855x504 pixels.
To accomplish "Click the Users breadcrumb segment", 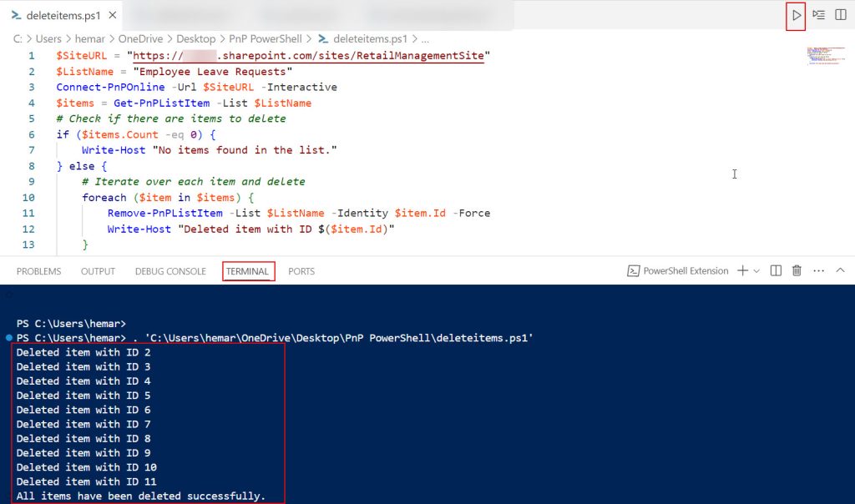I will [48, 38].
